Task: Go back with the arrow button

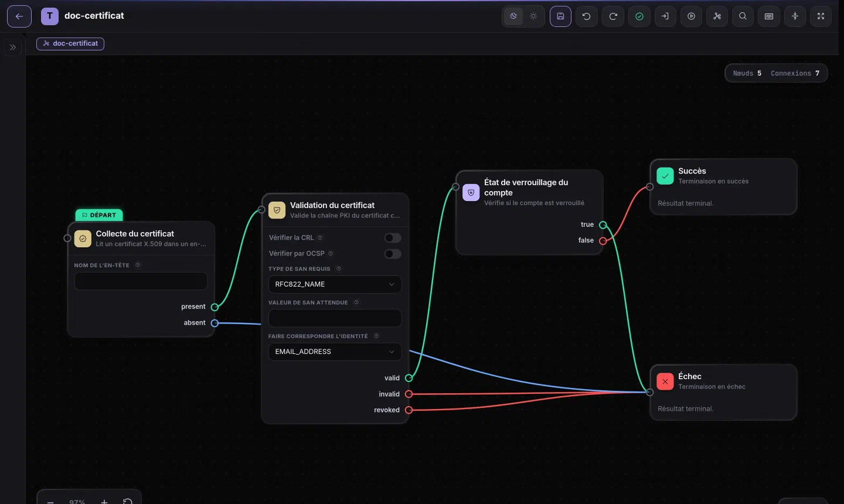Action: coord(19,16)
